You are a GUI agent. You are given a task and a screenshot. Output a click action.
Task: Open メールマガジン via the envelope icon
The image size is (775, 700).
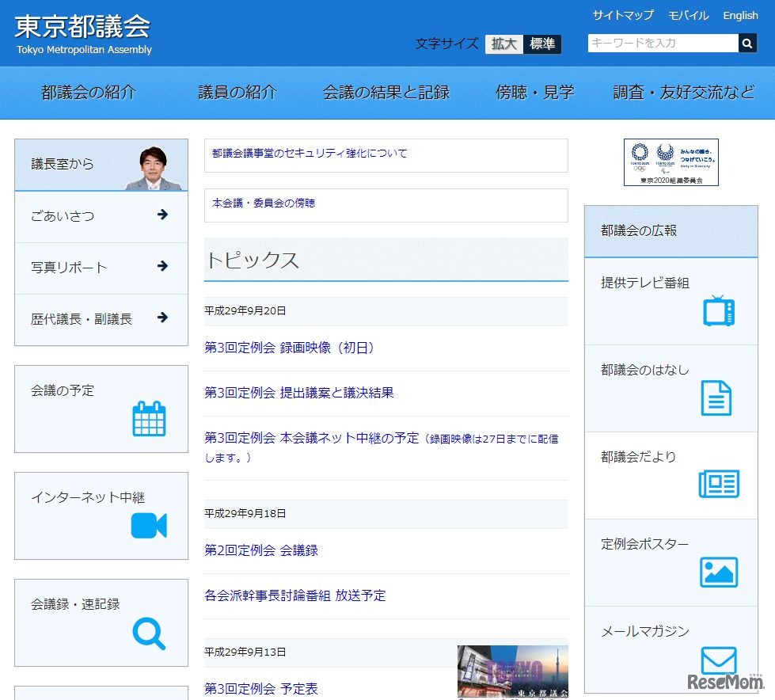[717, 660]
